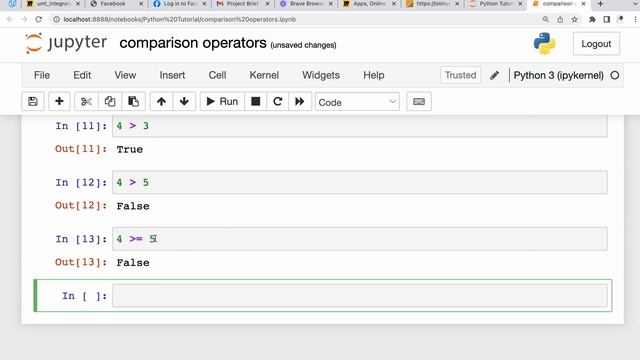Open a new browser tab with plus
640x360 pixels.
(x=600, y=4)
